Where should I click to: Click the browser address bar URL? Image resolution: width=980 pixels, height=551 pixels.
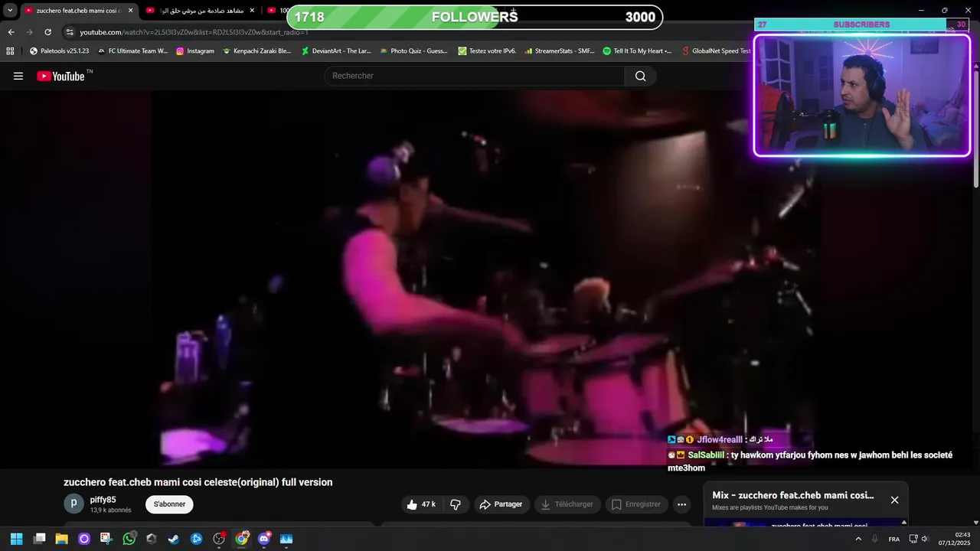tap(194, 32)
